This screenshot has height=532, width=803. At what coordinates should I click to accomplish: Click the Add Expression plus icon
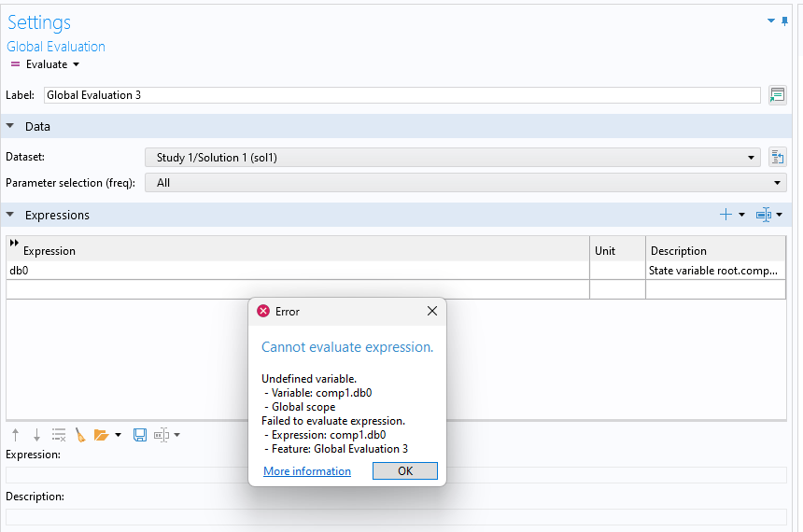pos(726,215)
